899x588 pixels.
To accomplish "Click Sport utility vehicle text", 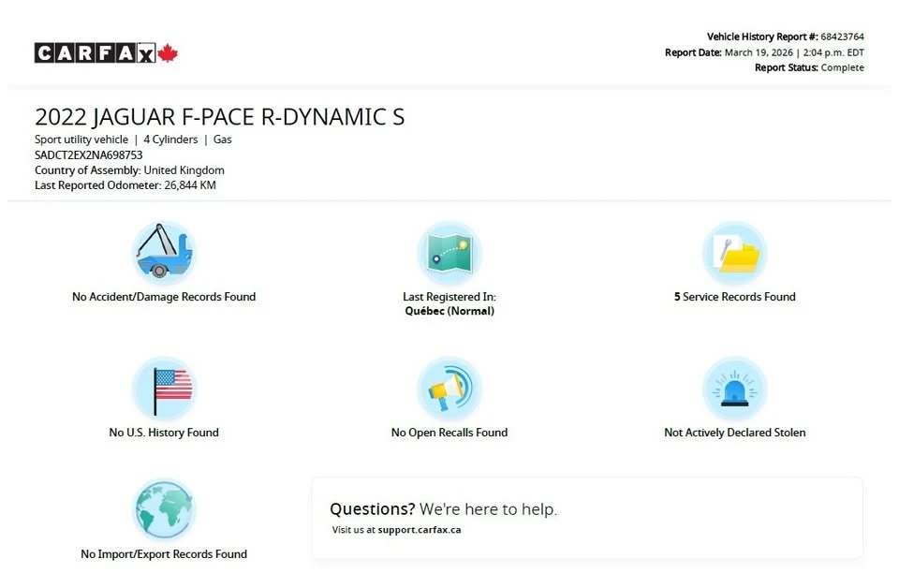I will 81,140.
